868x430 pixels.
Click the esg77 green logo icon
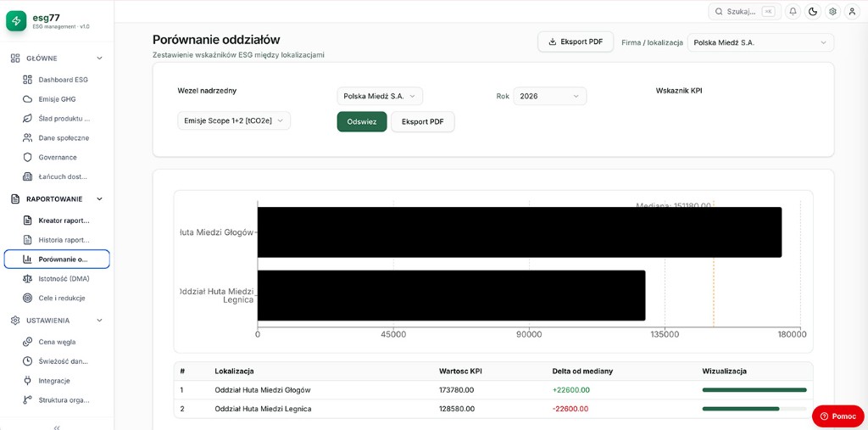point(16,21)
